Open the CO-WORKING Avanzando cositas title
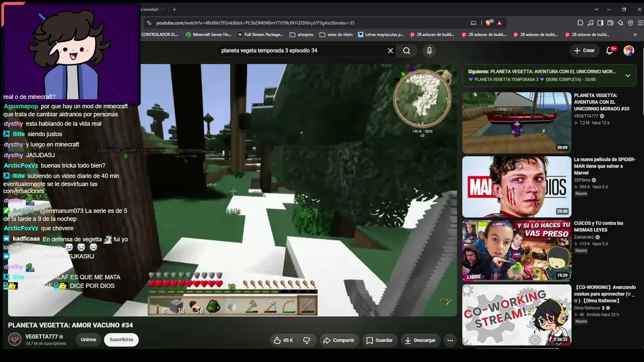The height and width of the screenshot is (362, 644). 605,294
